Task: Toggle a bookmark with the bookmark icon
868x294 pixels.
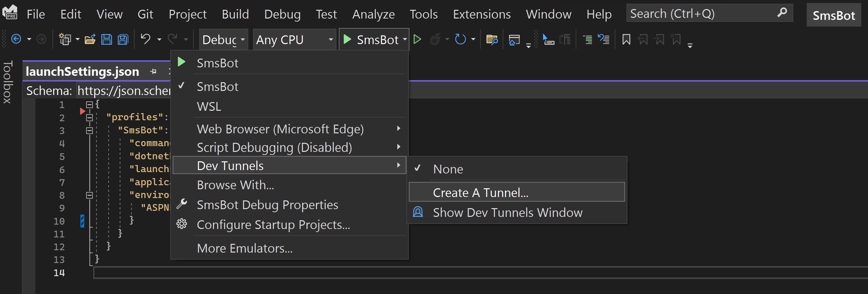Action: pyautogui.click(x=626, y=39)
